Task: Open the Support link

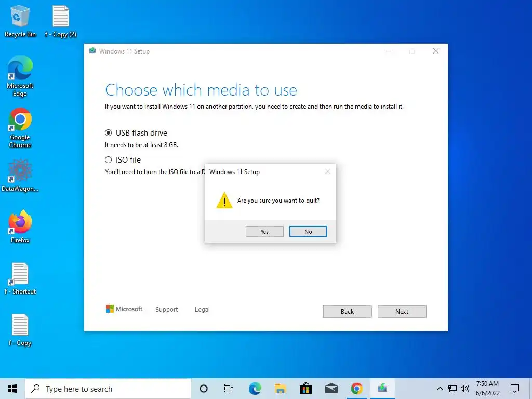Action: 167,310
